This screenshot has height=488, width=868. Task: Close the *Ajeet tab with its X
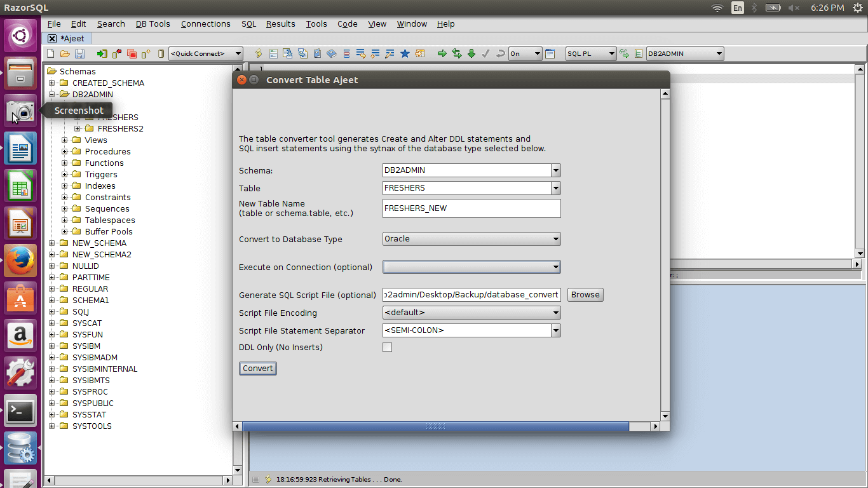click(x=52, y=39)
